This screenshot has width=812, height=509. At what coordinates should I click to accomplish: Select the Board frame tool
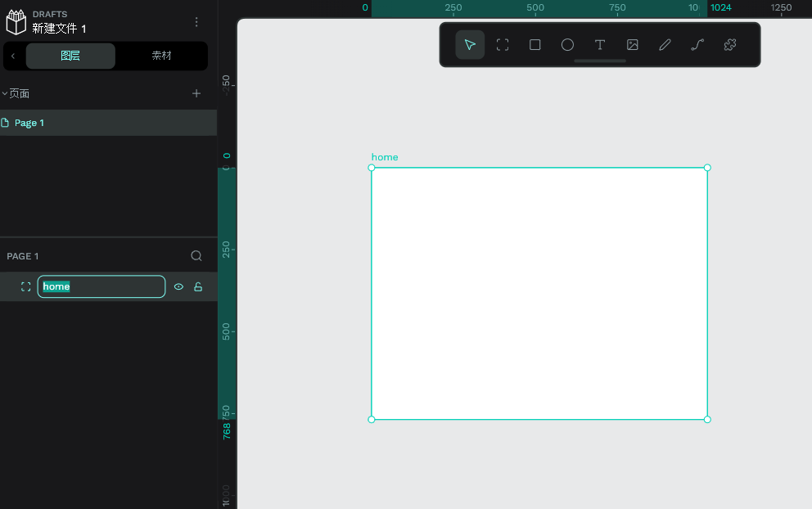(503, 44)
